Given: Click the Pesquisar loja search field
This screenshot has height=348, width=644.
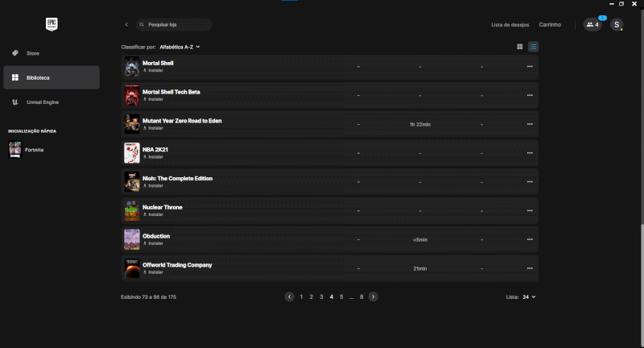Looking at the screenshot, I should (x=175, y=25).
